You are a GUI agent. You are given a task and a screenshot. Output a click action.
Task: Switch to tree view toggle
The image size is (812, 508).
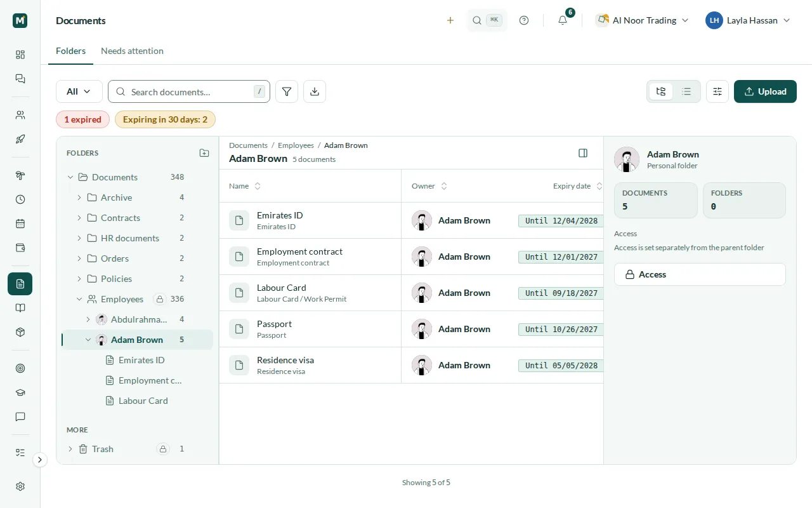[661, 91]
